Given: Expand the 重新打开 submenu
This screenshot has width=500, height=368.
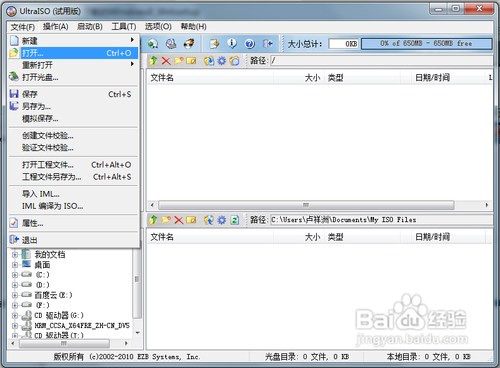Looking at the screenshot, I should 73,65.
